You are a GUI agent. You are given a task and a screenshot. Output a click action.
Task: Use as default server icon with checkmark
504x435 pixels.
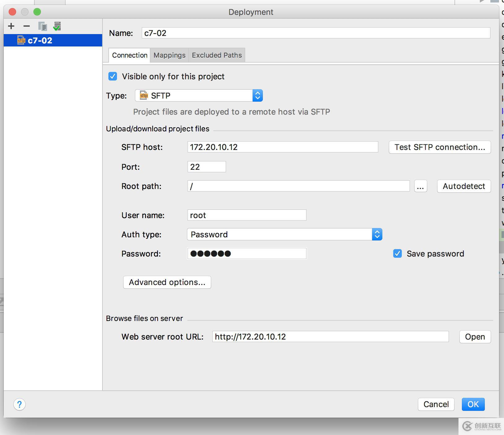[x=57, y=26]
